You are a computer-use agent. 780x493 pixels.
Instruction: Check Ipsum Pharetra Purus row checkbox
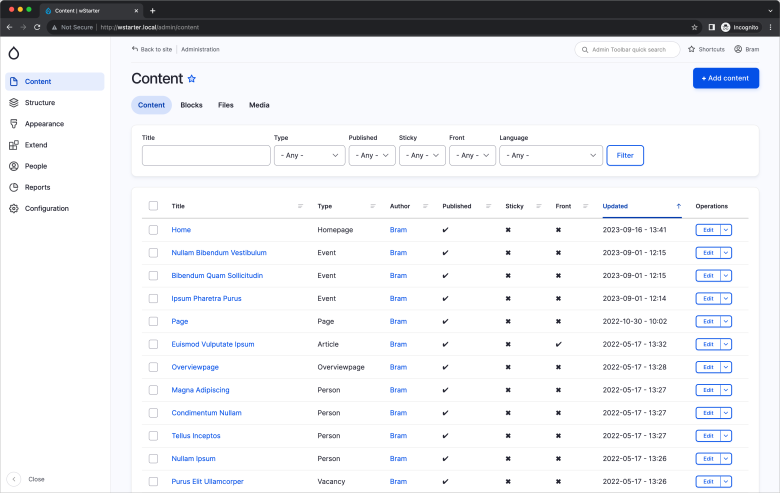[153, 298]
